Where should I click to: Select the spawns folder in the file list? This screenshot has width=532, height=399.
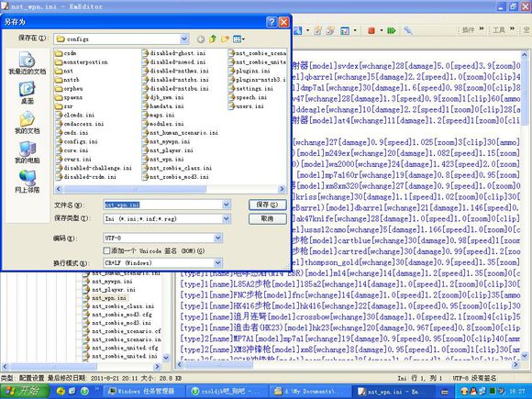point(69,97)
